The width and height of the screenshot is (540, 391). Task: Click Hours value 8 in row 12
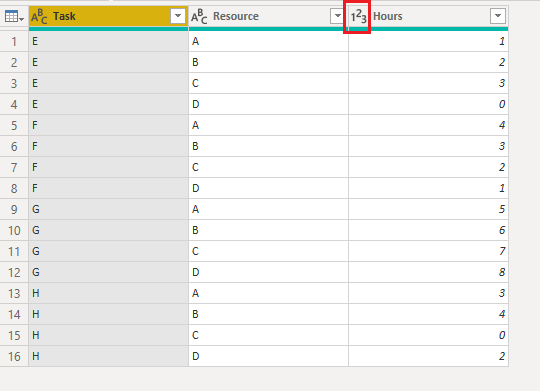pos(428,272)
